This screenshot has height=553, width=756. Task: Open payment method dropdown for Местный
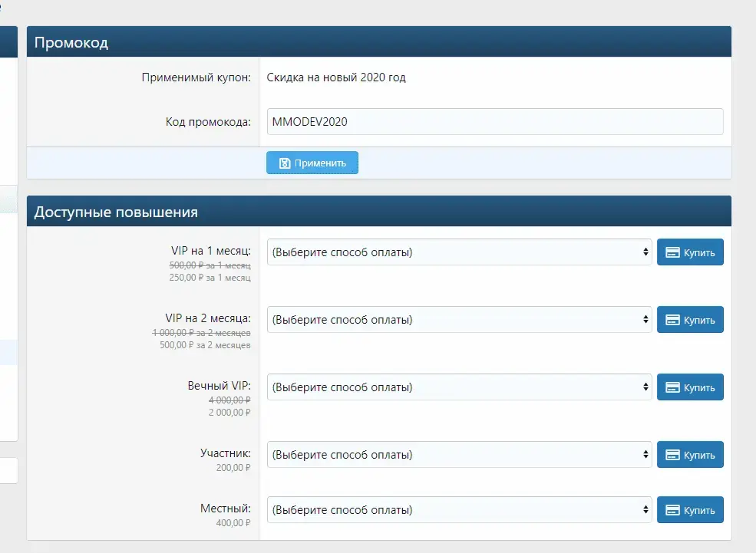(x=459, y=509)
